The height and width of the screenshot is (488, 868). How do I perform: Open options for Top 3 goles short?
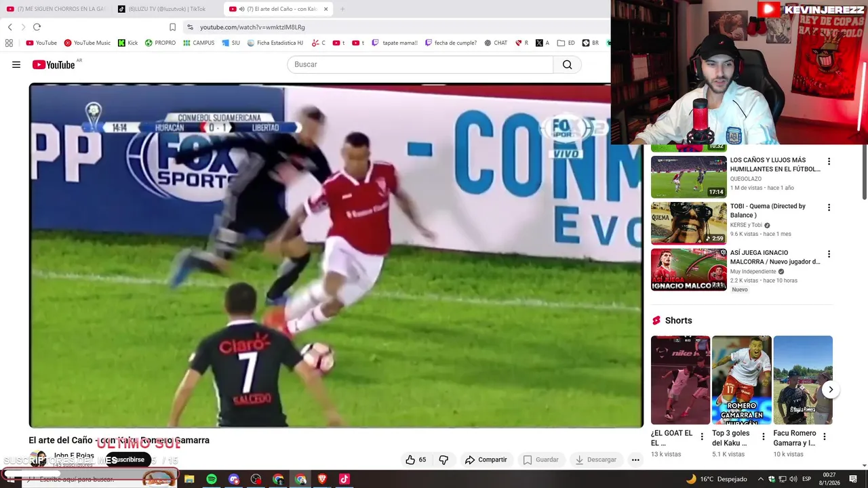(x=763, y=436)
